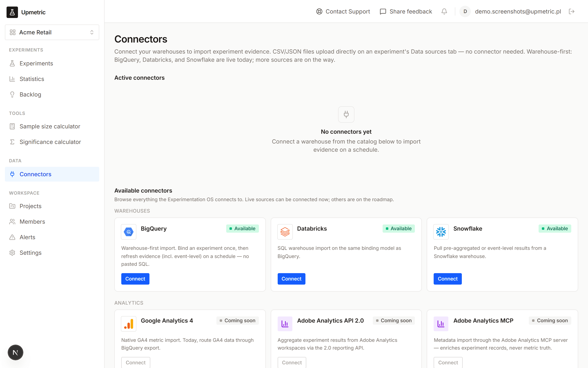View Alerts in the sidebar

pos(52,237)
